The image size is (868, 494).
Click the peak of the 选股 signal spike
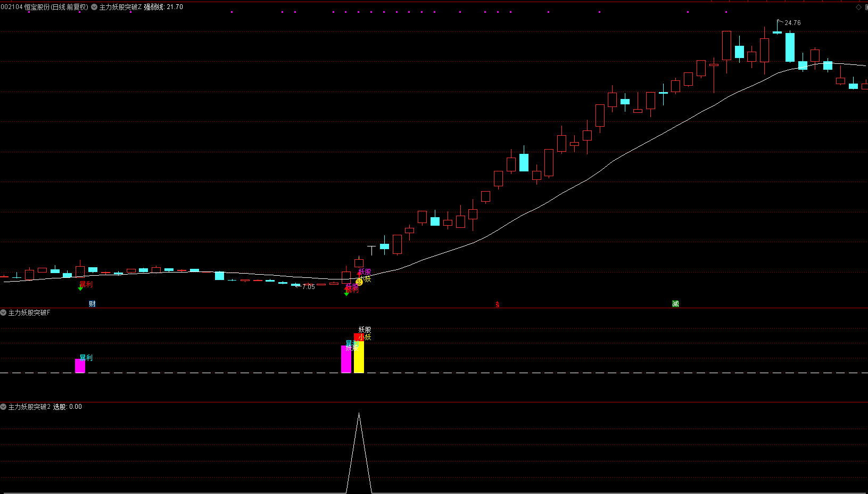359,414
